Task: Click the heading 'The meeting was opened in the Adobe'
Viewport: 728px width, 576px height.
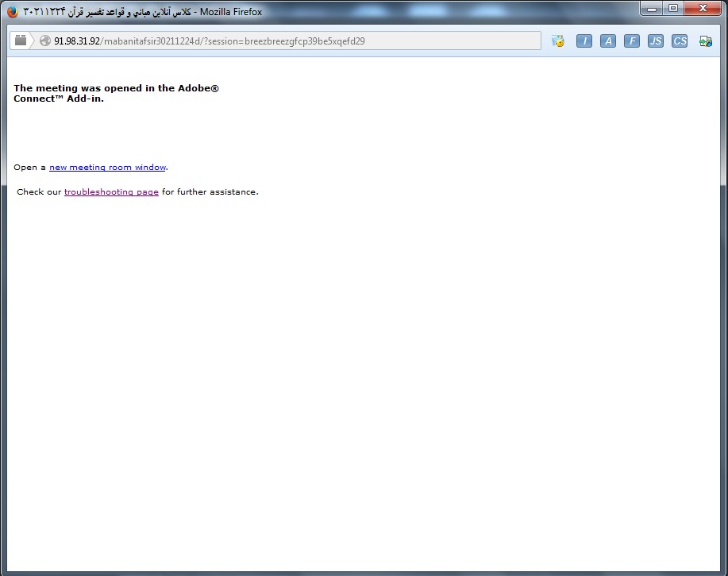Action: coord(116,88)
